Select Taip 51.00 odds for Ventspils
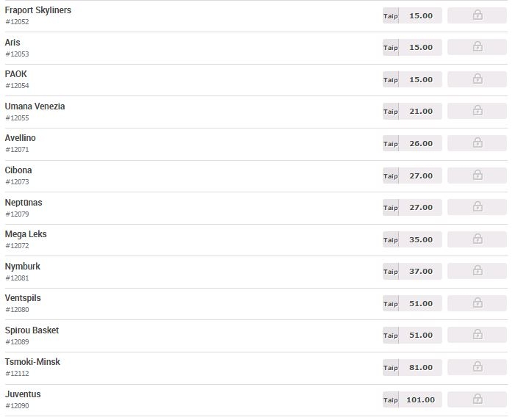515x420 pixels. (412, 303)
